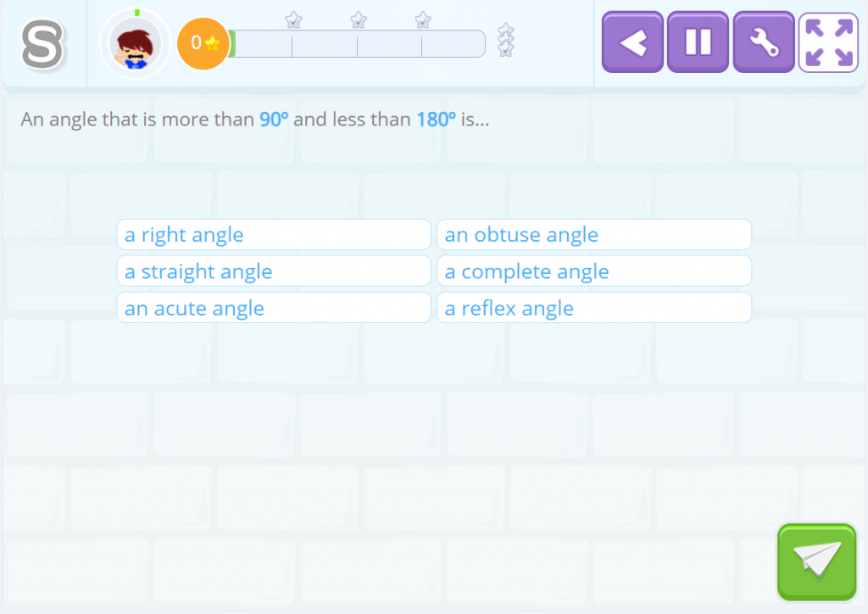The image size is (868, 614).
Task: Click the orange star score coin
Action: tap(203, 41)
